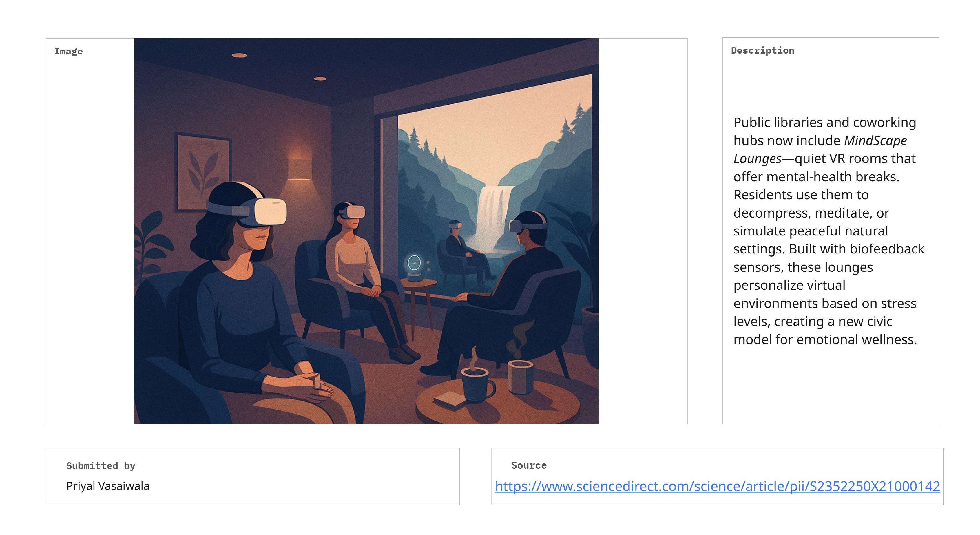Click the grey cylindrical cup on table
This screenshot has width=980, height=535.
521,377
